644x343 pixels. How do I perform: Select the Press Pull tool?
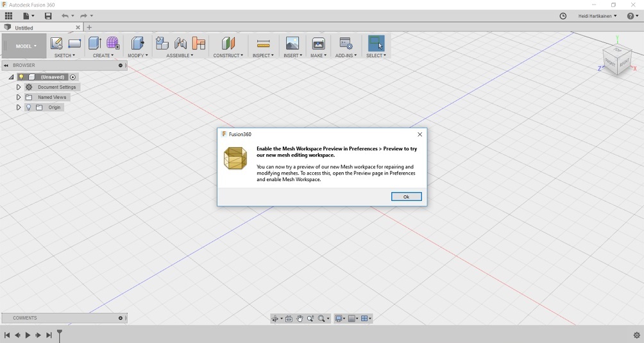coord(138,43)
